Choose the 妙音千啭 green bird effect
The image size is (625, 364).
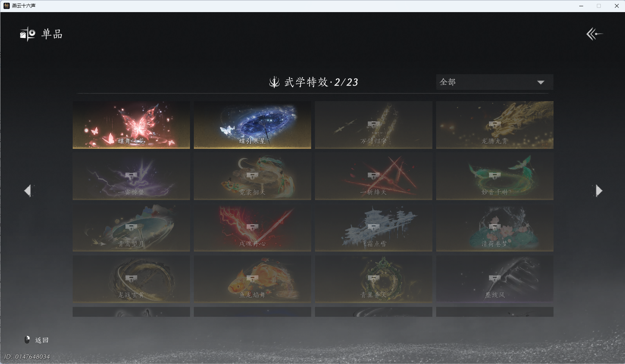[495, 176]
